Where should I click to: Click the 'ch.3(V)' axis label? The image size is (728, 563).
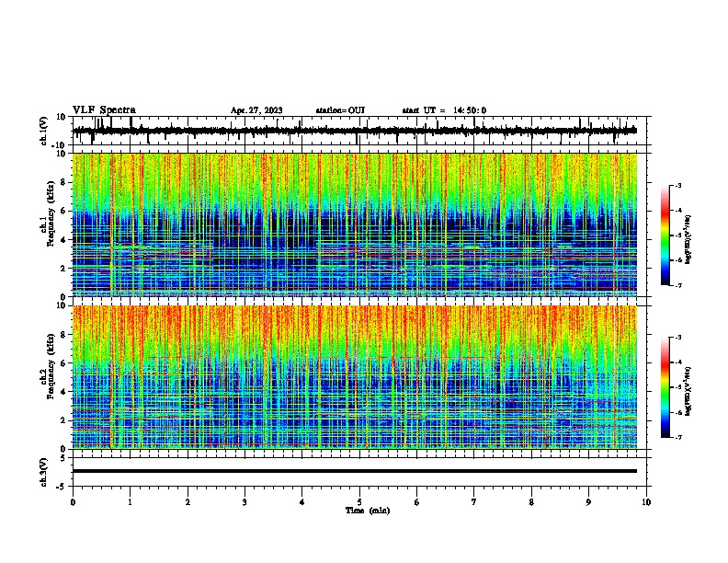(44, 473)
